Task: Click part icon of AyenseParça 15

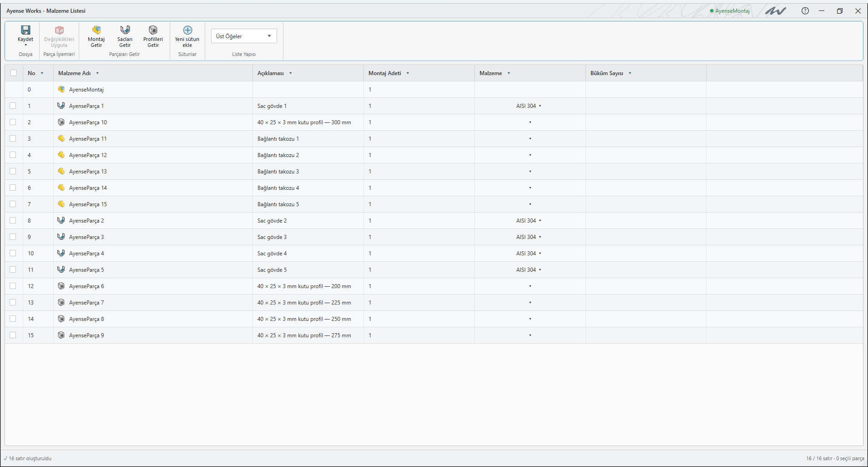Action: (61, 204)
